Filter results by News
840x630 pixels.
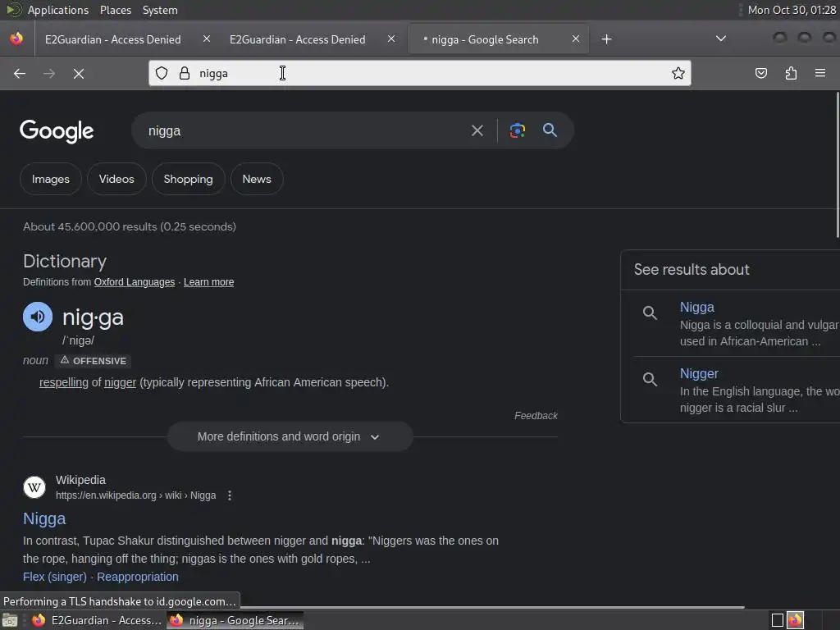point(257,179)
